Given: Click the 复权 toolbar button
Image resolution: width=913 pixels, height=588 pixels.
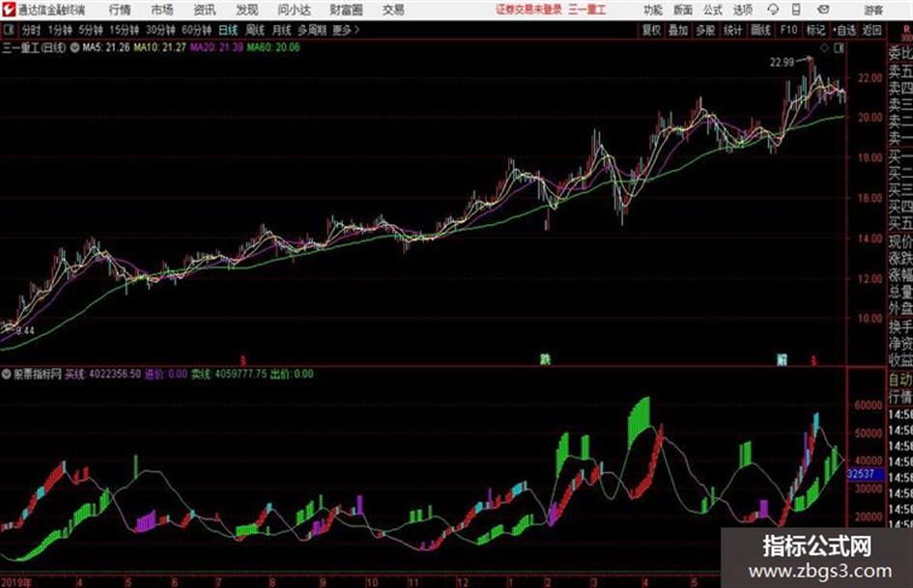Looking at the screenshot, I should [651, 30].
